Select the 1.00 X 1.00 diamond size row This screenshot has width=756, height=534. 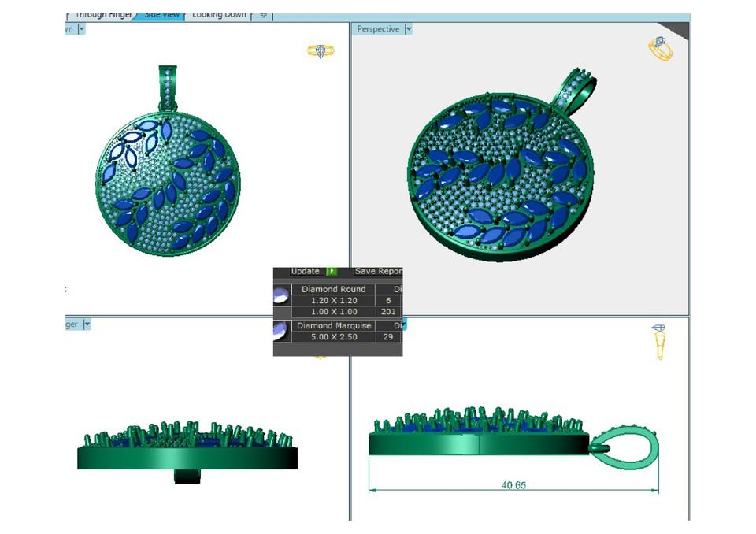coord(334,312)
